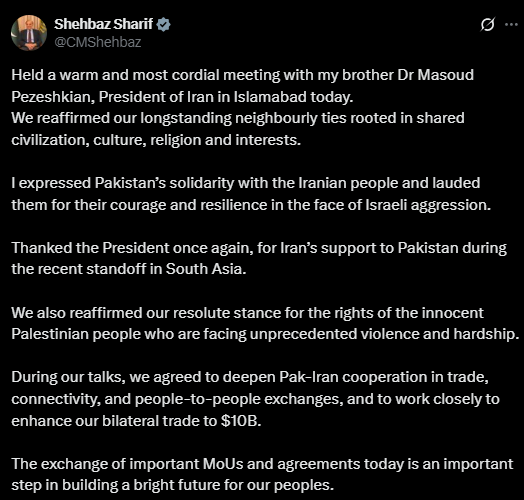524x500 pixels.
Task: Click the 'We also reaffirmed our resolute stance' paragraph
Action: pyautogui.click(x=265, y=324)
